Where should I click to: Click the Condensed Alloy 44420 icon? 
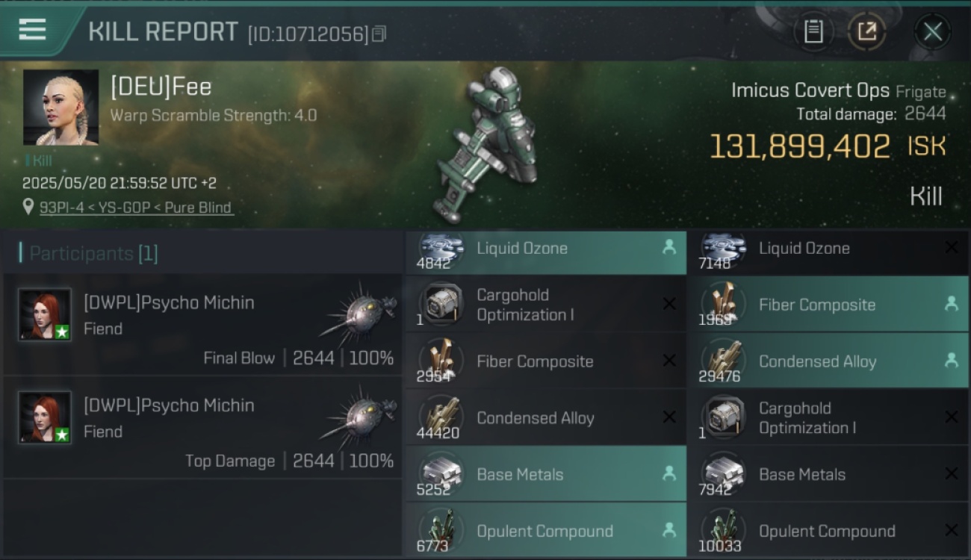441,417
